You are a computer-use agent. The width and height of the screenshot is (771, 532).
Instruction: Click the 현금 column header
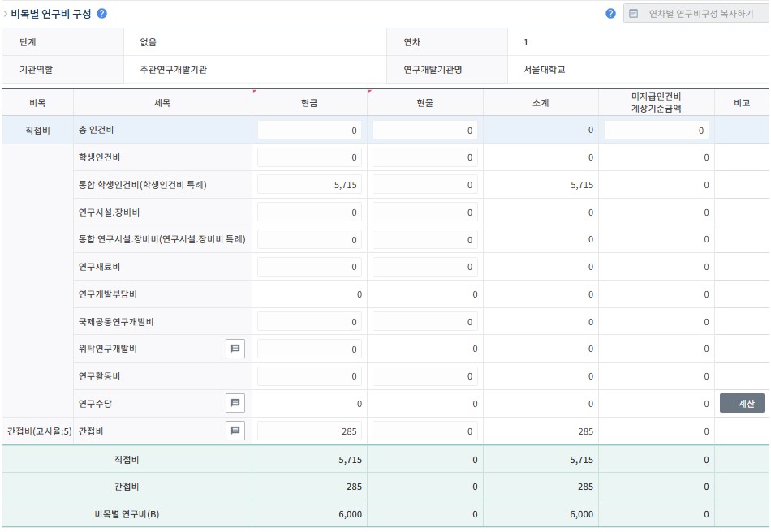[x=309, y=103]
